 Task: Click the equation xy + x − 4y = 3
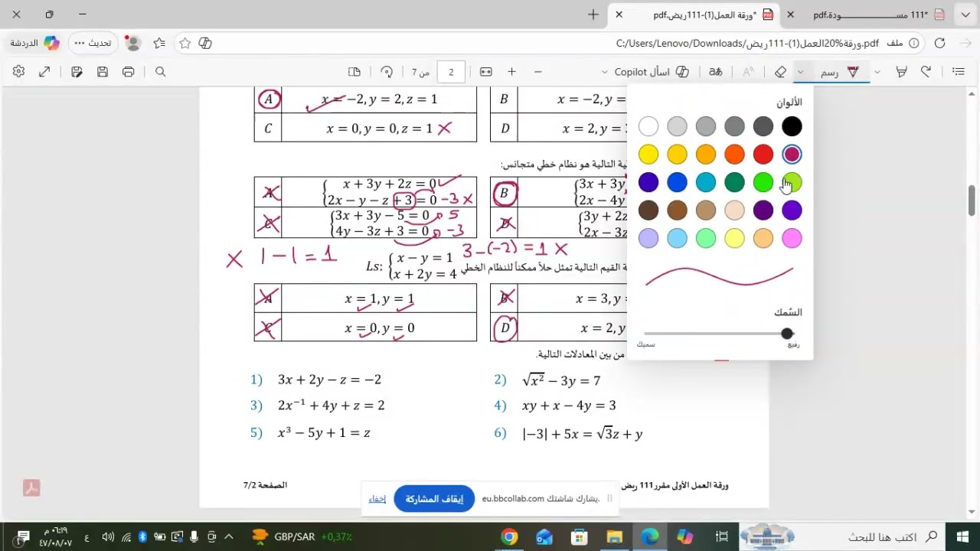[x=569, y=406]
